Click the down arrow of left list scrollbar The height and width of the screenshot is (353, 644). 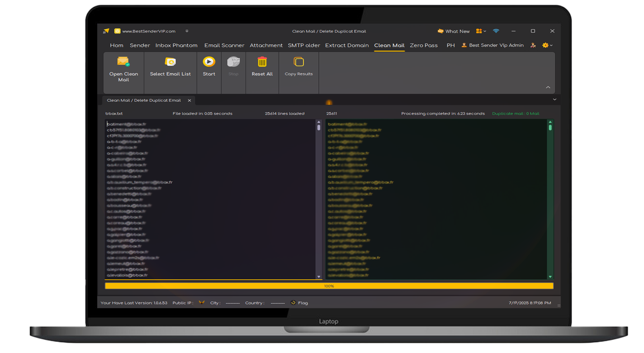point(318,277)
